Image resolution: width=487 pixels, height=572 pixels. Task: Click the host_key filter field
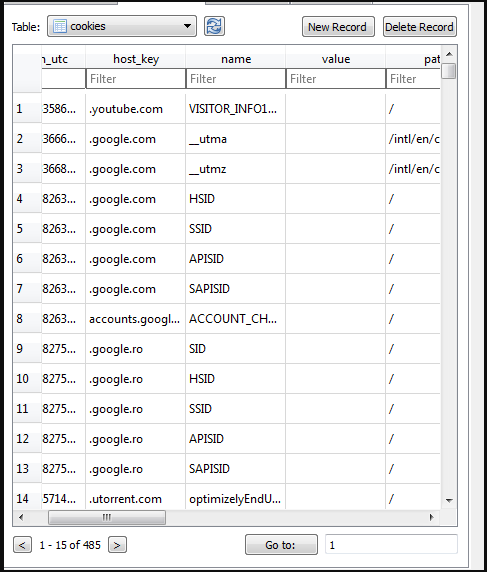136,78
